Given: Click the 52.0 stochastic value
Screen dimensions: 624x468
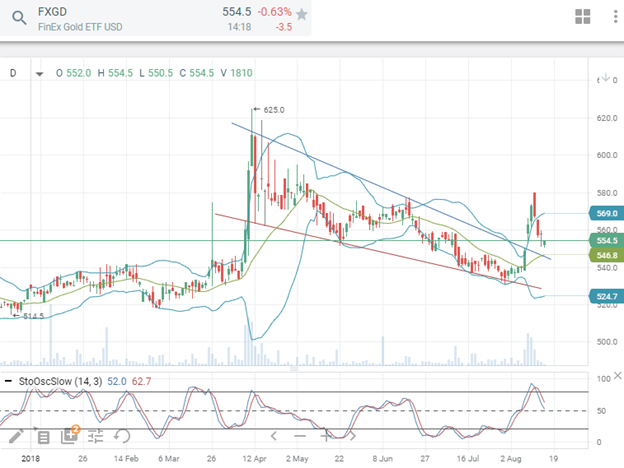Looking at the screenshot, I should 117,381.
